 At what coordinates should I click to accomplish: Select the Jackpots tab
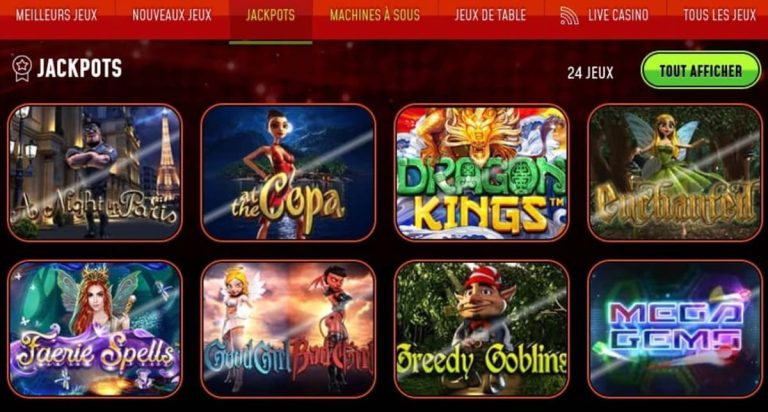270,15
